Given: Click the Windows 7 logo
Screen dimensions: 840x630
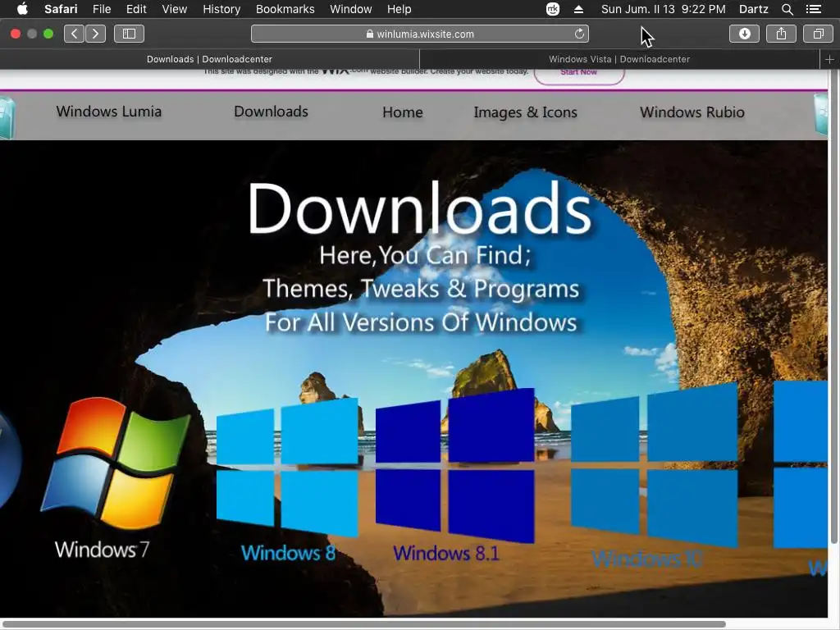Looking at the screenshot, I should (116, 462).
